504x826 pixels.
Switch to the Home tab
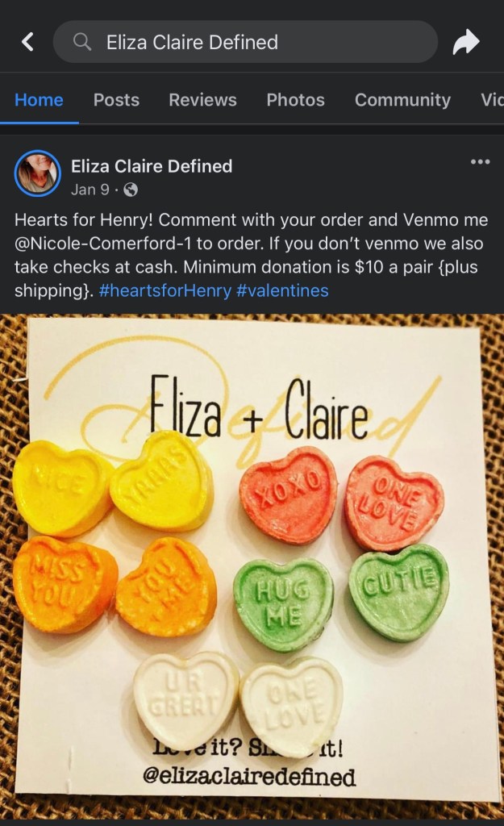coord(39,99)
